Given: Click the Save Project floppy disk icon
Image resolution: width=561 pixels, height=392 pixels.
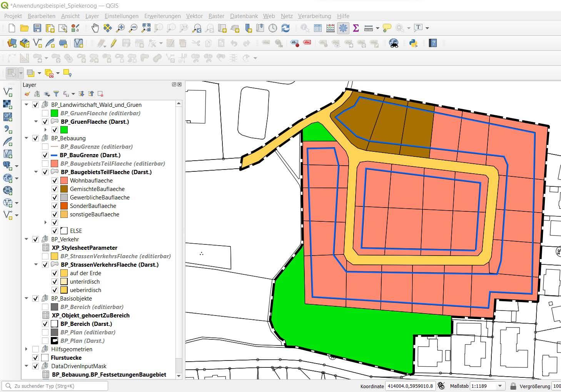Looking at the screenshot, I should [x=37, y=28].
